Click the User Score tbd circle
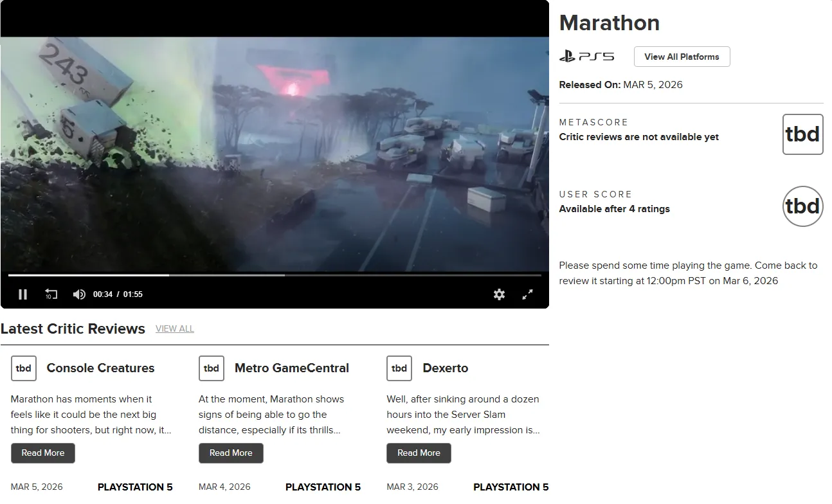 coord(802,206)
